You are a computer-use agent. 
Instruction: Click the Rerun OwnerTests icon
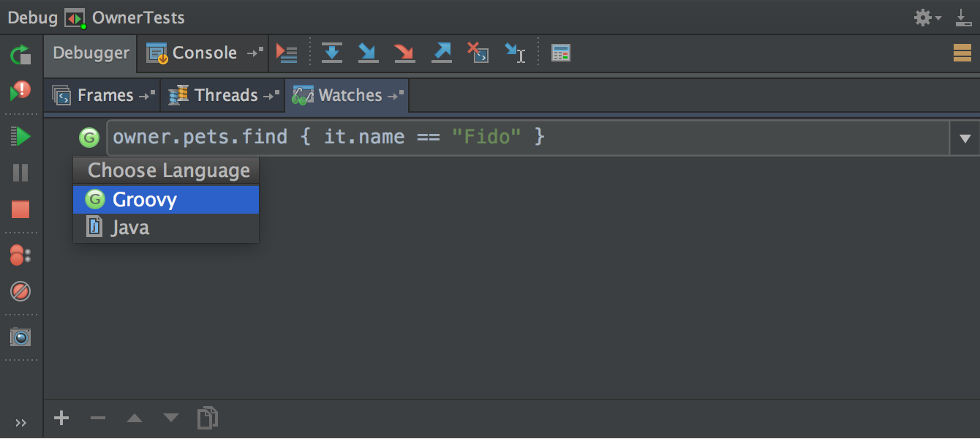[x=20, y=55]
